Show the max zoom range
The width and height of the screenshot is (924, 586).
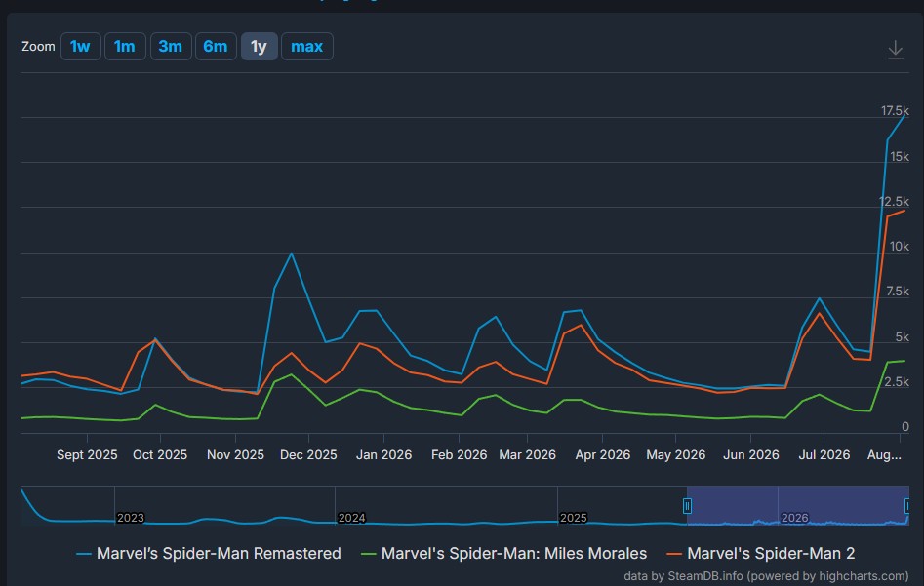click(307, 47)
